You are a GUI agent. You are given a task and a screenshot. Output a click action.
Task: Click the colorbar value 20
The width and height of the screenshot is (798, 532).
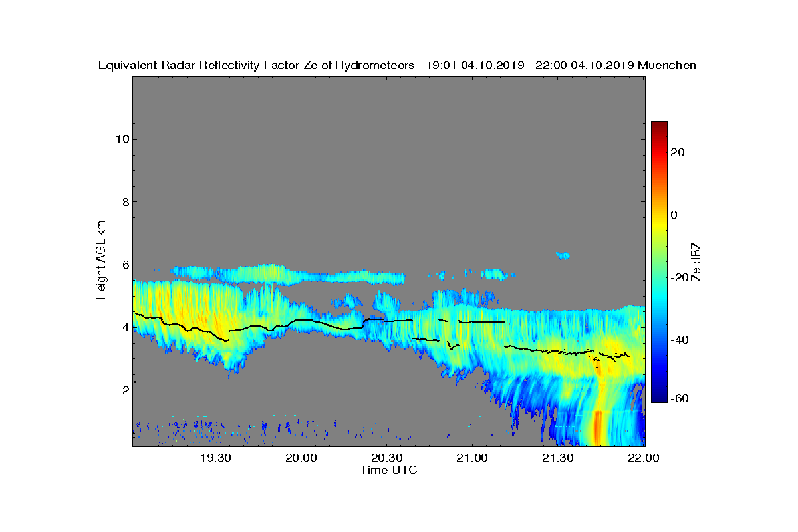click(x=678, y=152)
